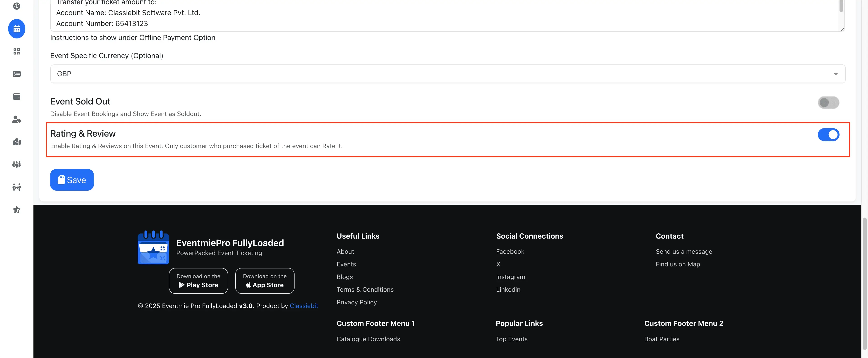Open the Event Specific Currency GBP dropdown
The image size is (868, 358).
point(447,74)
